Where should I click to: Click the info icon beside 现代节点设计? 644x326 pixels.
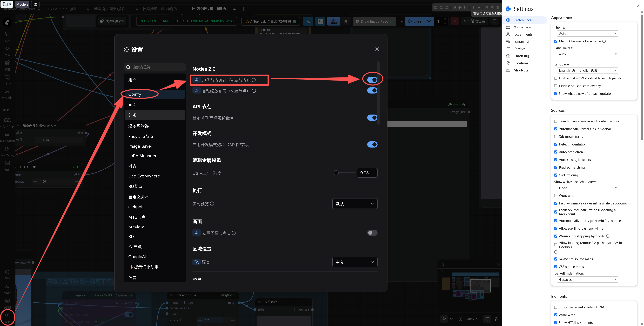click(254, 80)
